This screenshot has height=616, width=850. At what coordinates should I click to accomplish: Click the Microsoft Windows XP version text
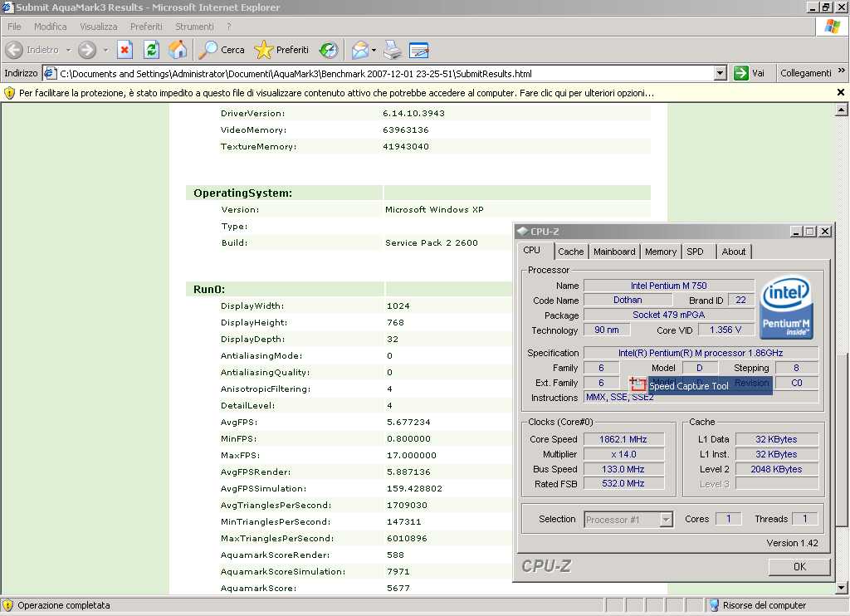[434, 209]
